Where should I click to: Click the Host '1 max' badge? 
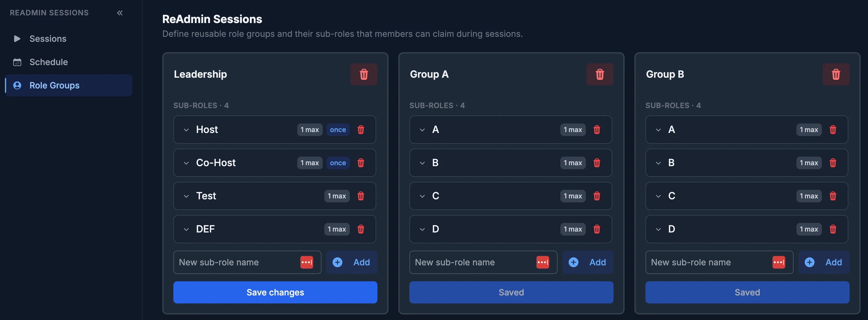click(x=310, y=130)
